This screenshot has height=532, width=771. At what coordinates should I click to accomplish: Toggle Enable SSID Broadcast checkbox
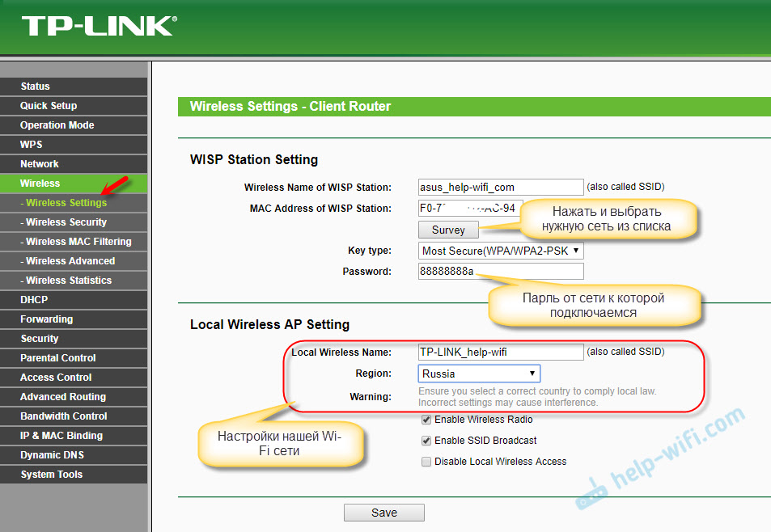pos(426,441)
